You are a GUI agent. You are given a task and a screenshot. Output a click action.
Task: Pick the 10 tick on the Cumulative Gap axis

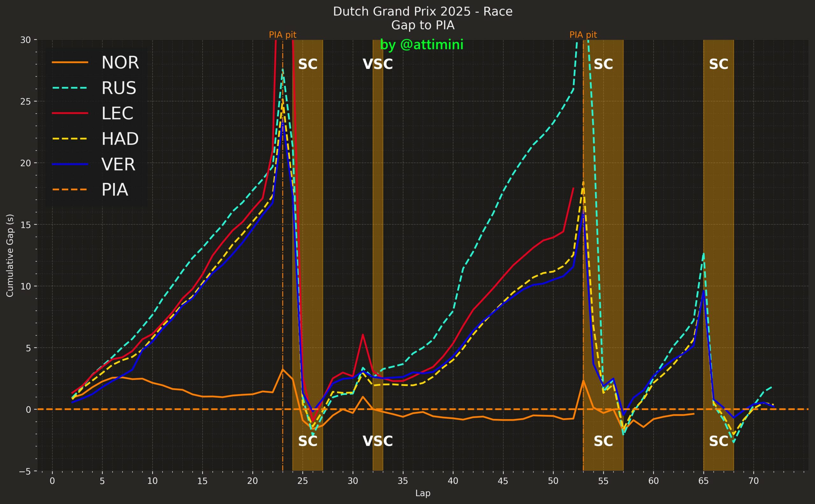(26, 286)
